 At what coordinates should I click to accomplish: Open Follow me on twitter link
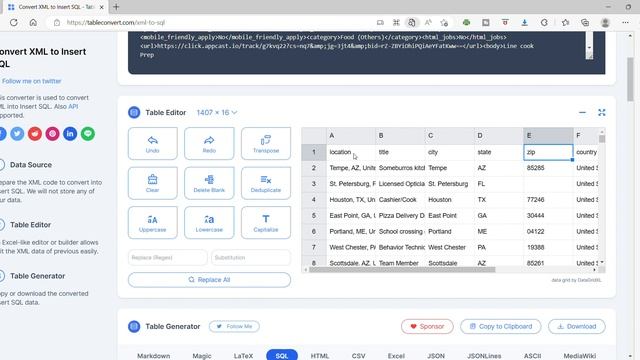[x=31, y=81]
